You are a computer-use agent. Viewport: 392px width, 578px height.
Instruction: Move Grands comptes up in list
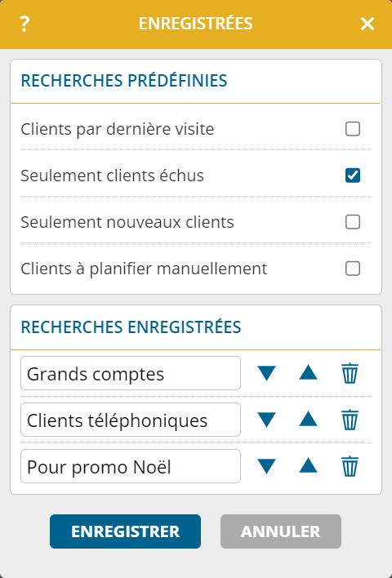(x=308, y=372)
